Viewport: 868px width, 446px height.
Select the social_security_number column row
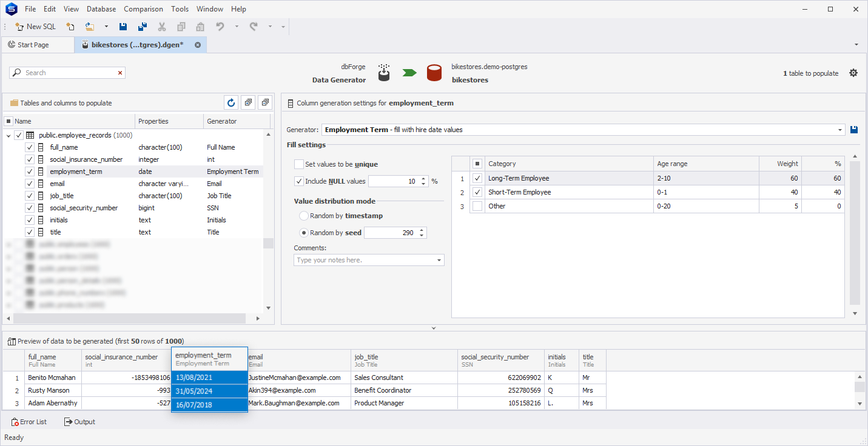coord(133,208)
